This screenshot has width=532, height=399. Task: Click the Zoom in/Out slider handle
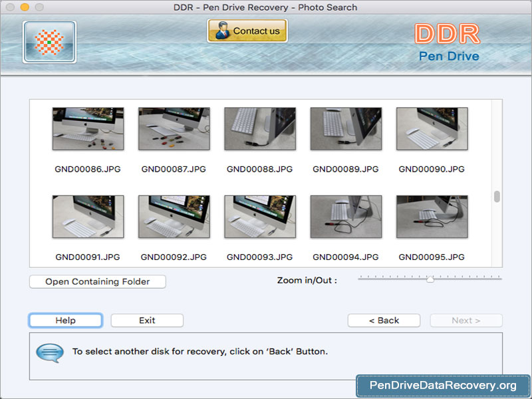[430, 279]
